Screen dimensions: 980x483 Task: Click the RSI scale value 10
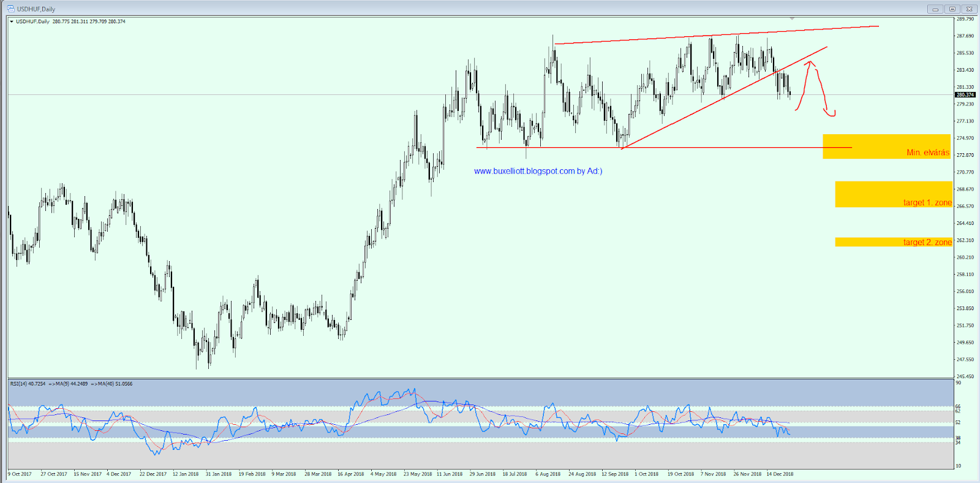[959, 466]
